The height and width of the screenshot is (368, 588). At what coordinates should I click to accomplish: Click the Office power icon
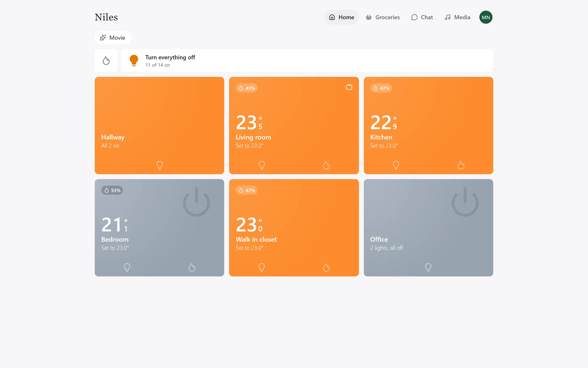(465, 202)
